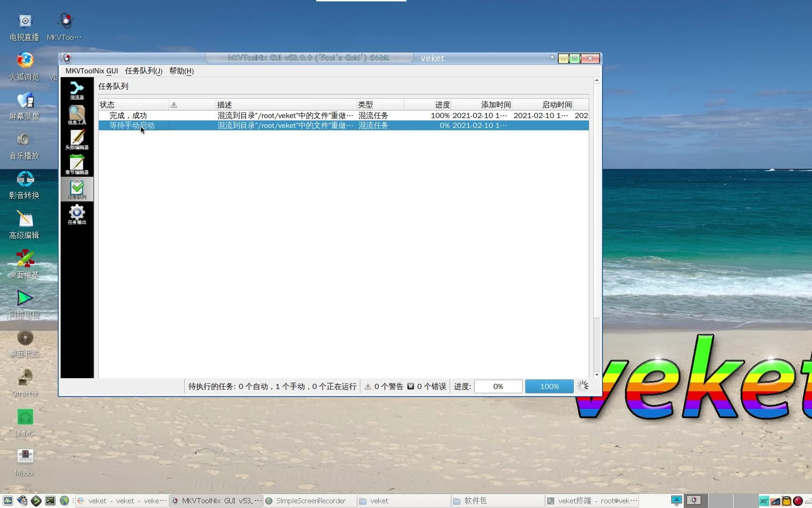Screen dimensions: 812x508
Task: Click the warning triangle icon in status bar
Action: (368, 387)
